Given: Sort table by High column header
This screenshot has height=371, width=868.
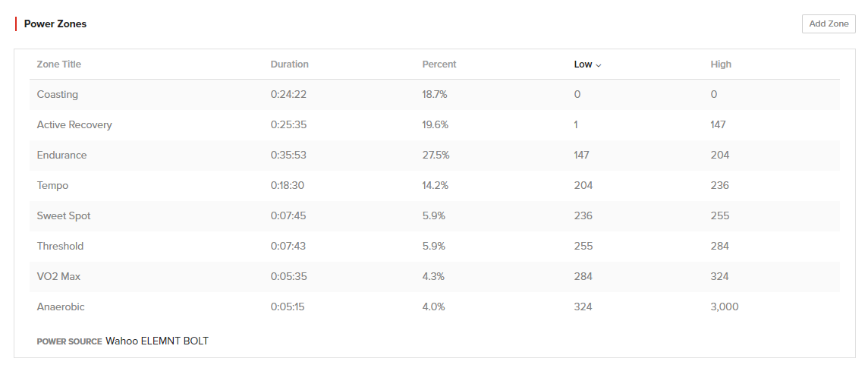Looking at the screenshot, I should tap(721, 64).
